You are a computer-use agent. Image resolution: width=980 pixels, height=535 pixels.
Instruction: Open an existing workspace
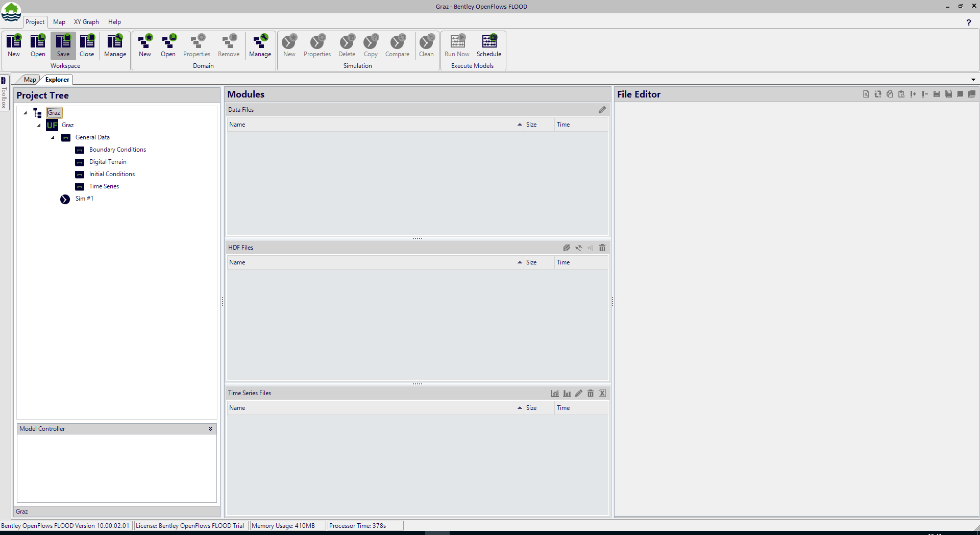[38, 45]
